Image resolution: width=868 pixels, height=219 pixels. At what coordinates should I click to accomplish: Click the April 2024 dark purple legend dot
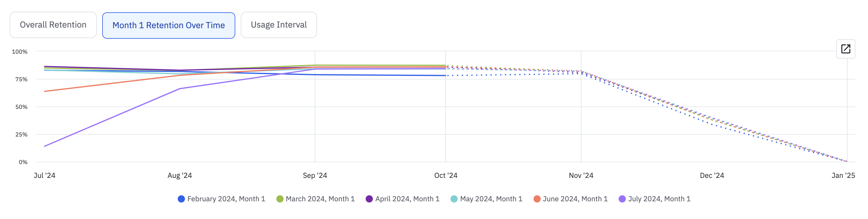(x=369, y=199)
